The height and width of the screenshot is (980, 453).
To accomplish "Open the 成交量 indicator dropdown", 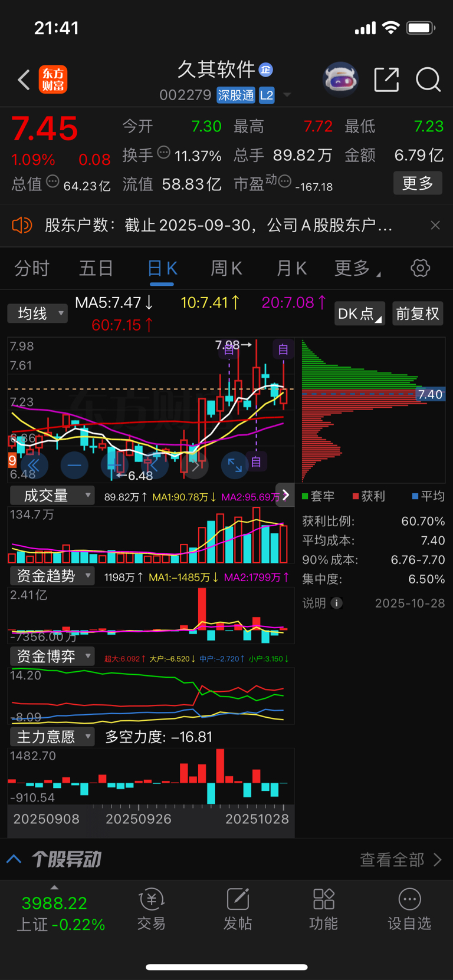I will pyautogui.click(x=52, y=496).
